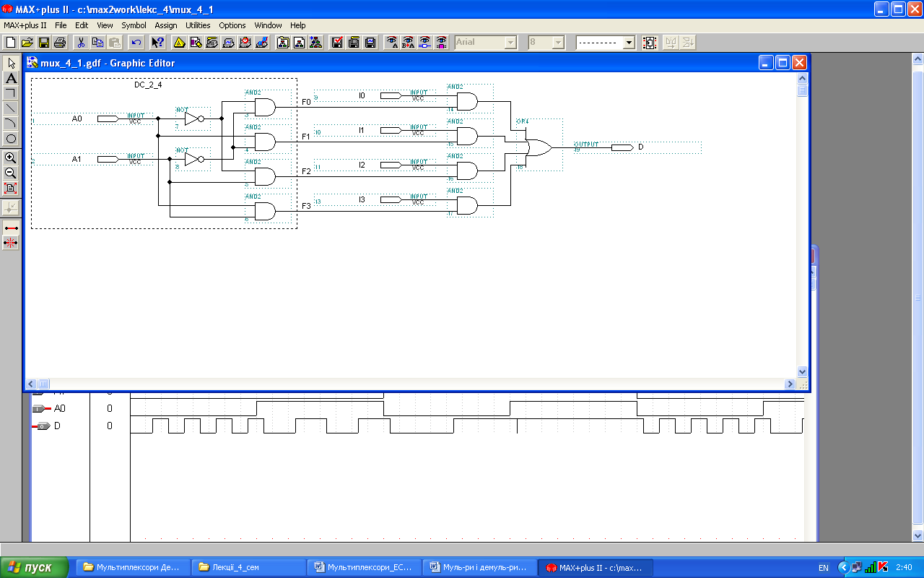The height and width of the screenshot is (578, 924).
Task: Click the Graphic Editor scroll-up arrow
Action: coord(802,78)
